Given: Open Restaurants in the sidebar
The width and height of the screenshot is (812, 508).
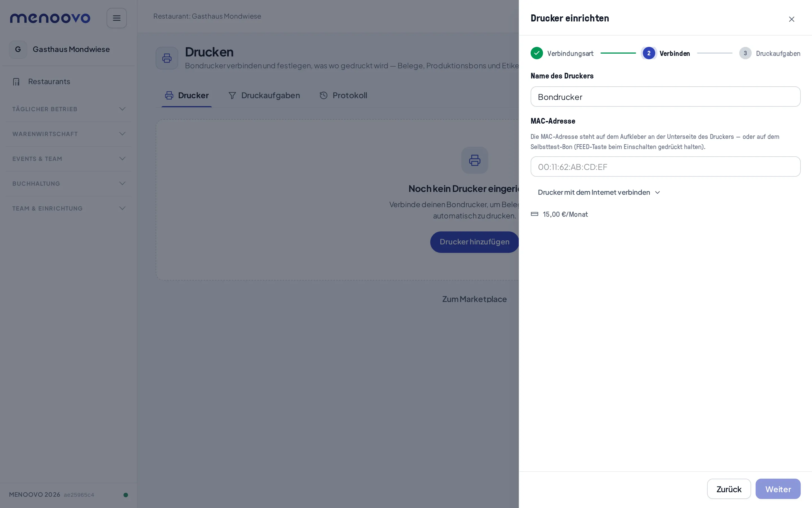Looking at the screenshot, I should (x=69, y=82).
